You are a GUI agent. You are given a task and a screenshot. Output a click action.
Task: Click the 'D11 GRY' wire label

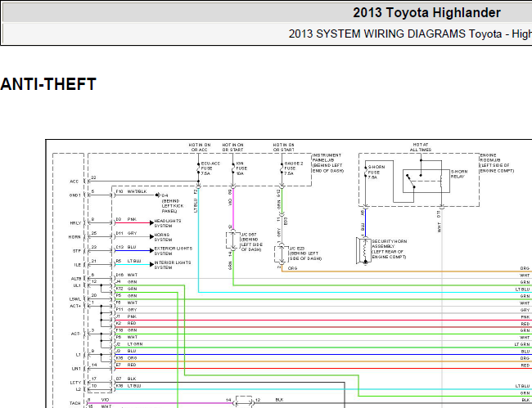[126, 234]
